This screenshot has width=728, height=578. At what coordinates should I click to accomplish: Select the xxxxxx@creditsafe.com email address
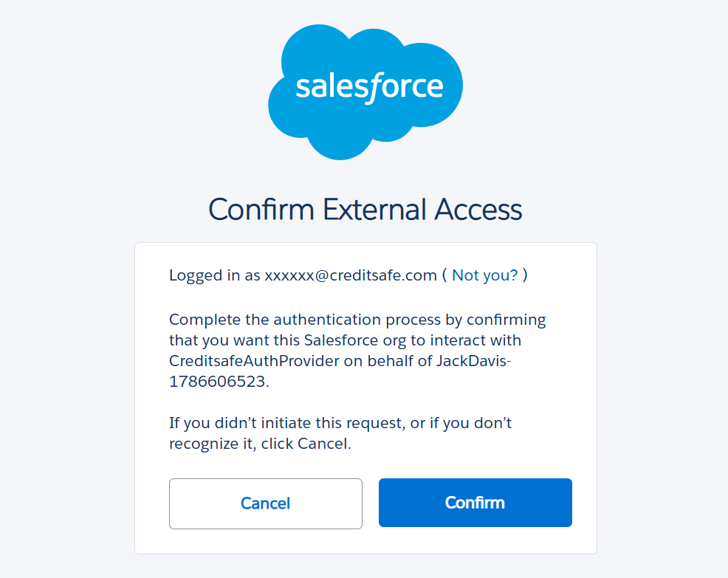351,275
